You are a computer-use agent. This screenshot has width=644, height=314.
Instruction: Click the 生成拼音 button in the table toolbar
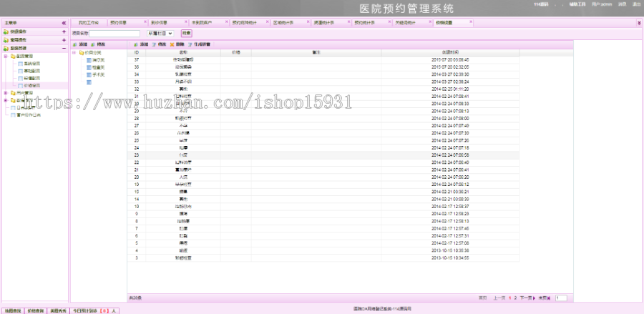[x=199, y=44]
